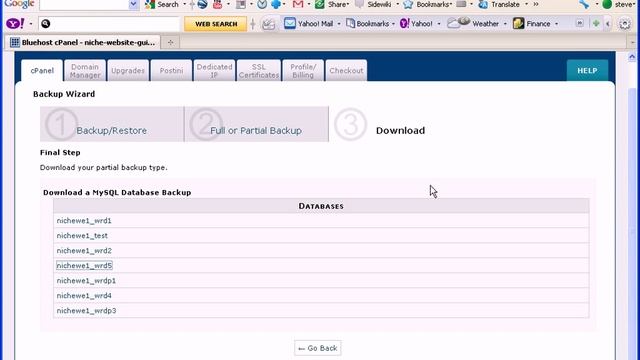Image resolution: width=640 pixels, height=360 pixels.
Task: Expand the Weather dropdown arrow
Action: coord(505,24)
